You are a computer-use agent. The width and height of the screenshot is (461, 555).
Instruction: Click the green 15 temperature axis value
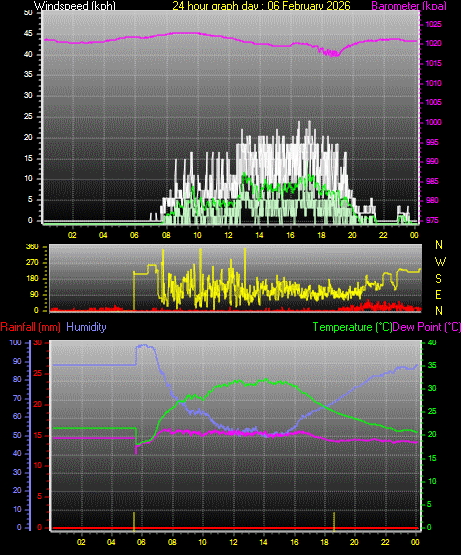click(432, 458)
